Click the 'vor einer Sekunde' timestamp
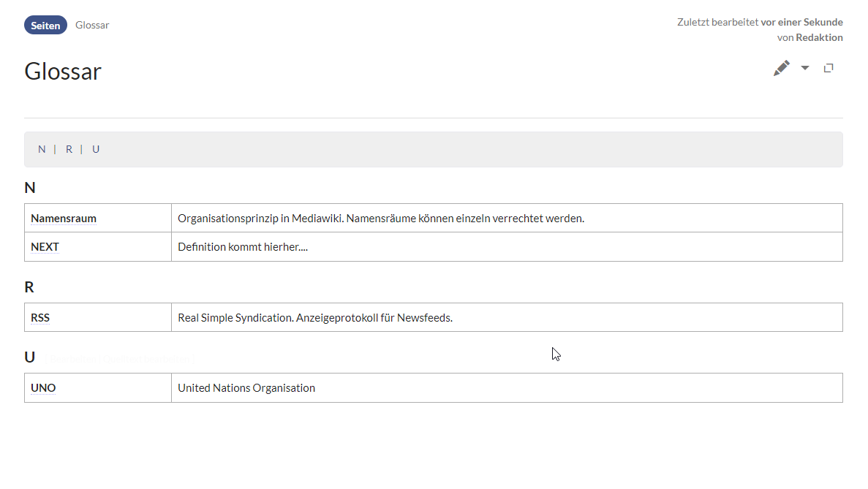The width and height of the screenshot is (868, 489). click(801, 22)
